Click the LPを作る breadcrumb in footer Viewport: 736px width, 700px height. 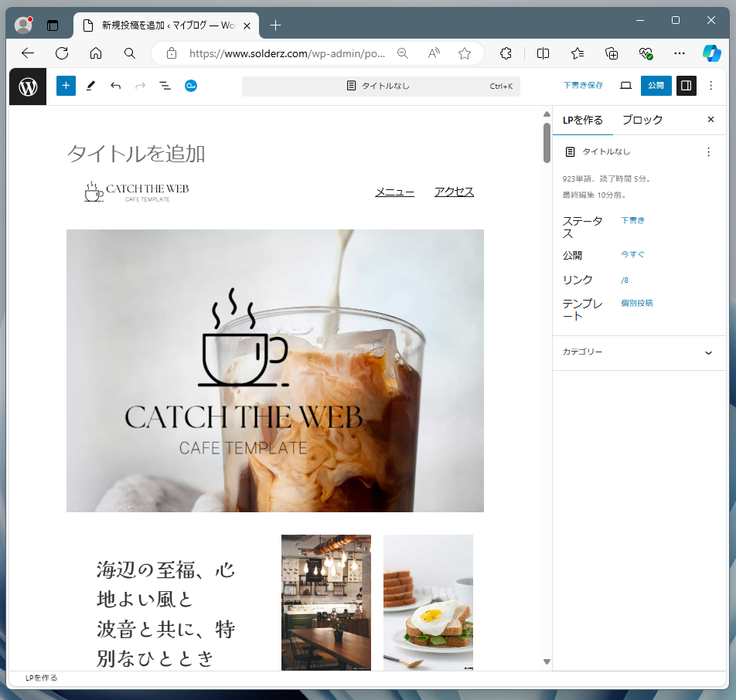click(41, 678)
